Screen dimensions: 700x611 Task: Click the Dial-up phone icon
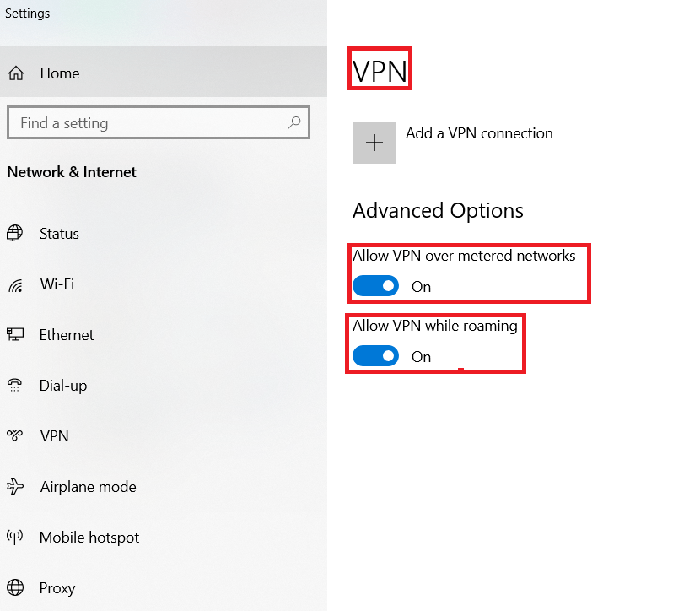(15, 386)
